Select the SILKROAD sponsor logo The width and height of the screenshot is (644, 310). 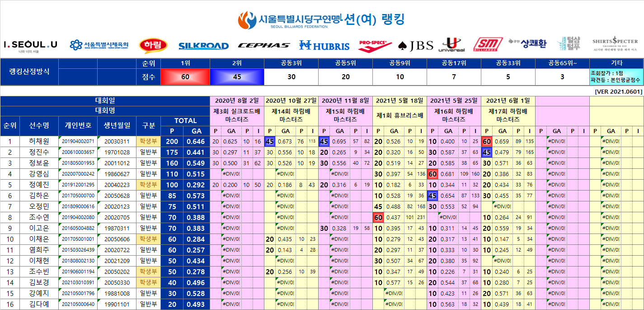coord(203,46)
